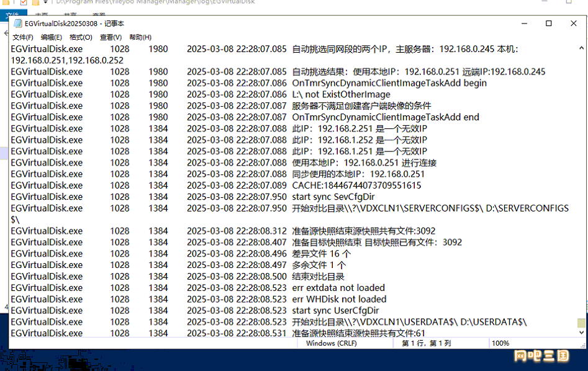Image resolution: width=588 pixels, height=371 pixels.
Task: Close the EGVirtualDisk20250308 Notepad window
Action: 573,23
